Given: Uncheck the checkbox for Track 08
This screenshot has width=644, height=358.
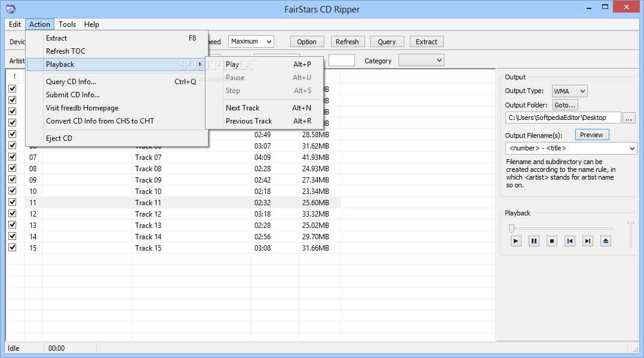Looking at the screenshot, I should (13, 168).
